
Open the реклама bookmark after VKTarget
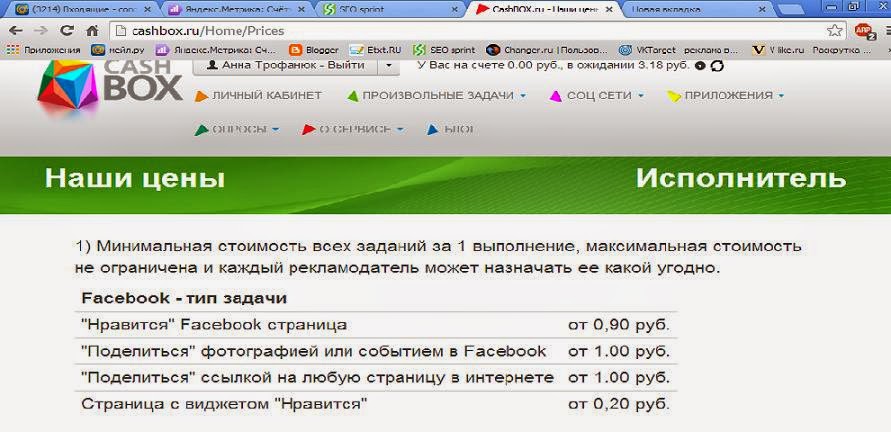pyautogui.click(x=713, y=50)
